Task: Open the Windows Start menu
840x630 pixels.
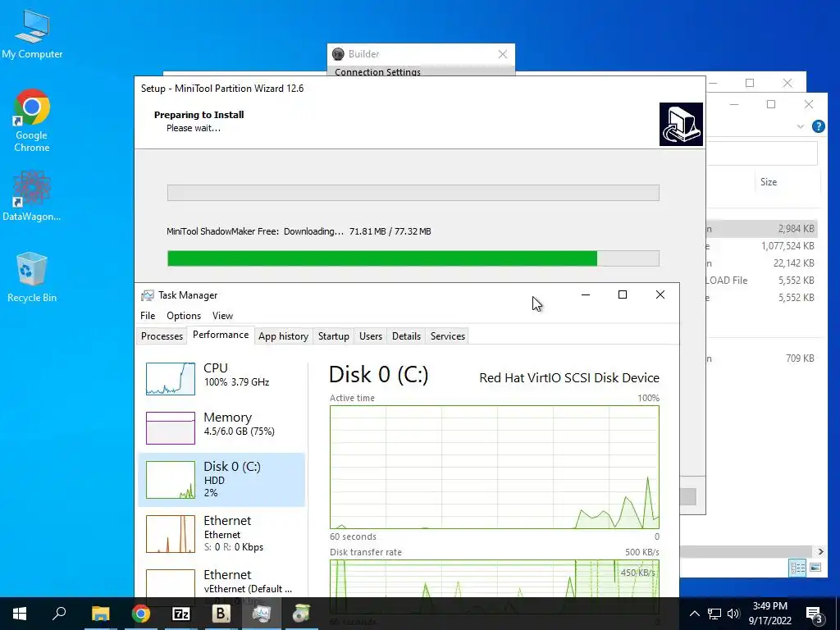Action: pyautogui.click(x=20, y=614)
